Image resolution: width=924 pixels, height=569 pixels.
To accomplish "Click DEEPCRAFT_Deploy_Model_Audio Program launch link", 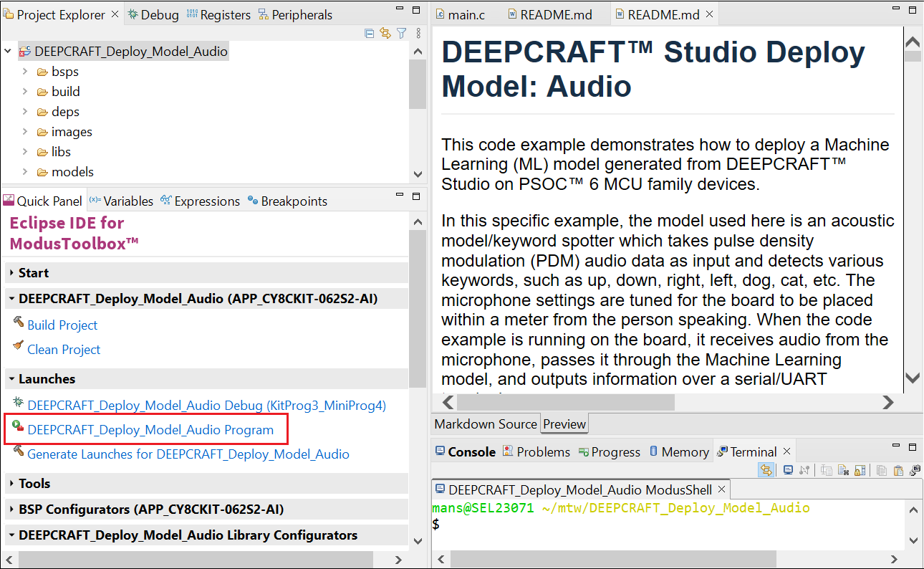I will tap(150, 430).
